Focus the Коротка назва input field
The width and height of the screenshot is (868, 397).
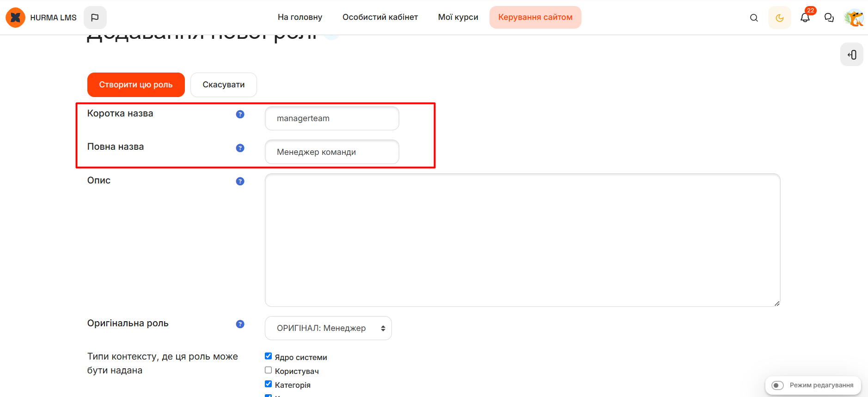(332, 118)
